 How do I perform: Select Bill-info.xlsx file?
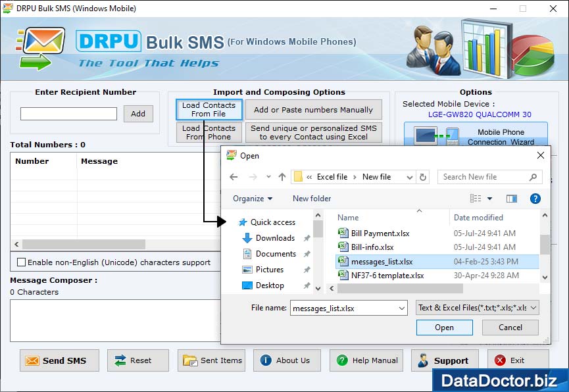372,247
